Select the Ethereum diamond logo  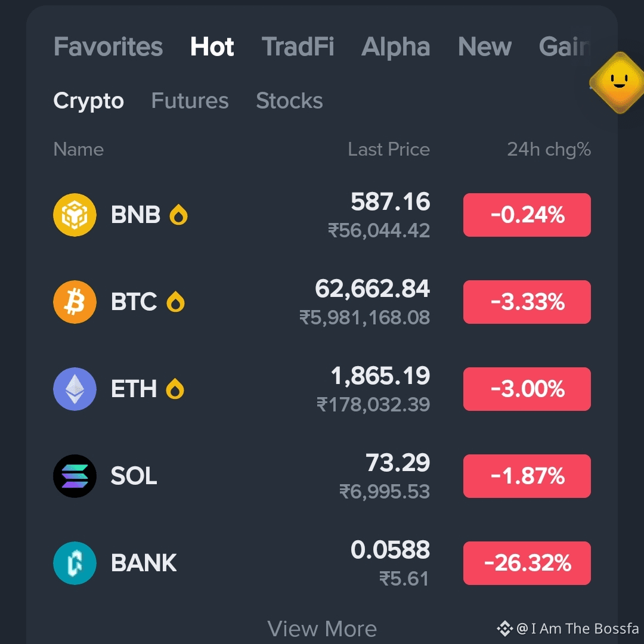point(75,389)
